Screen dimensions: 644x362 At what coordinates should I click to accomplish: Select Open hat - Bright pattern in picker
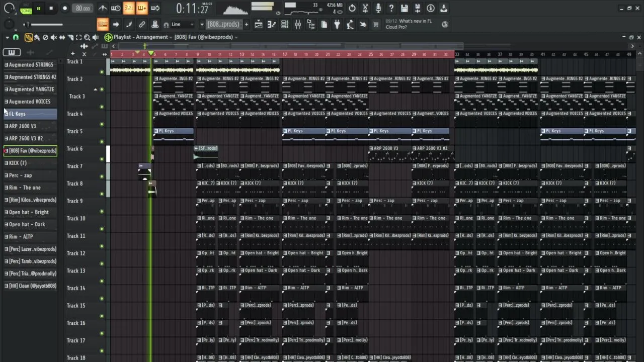(31, 212)
